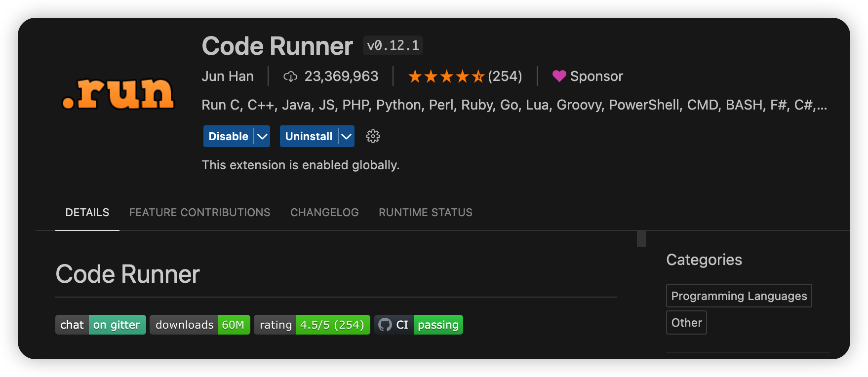Click the rating 4.5/5 badge
Image resolution: width=868 pixels, height=377 pixels.
(x=312, y=325)
